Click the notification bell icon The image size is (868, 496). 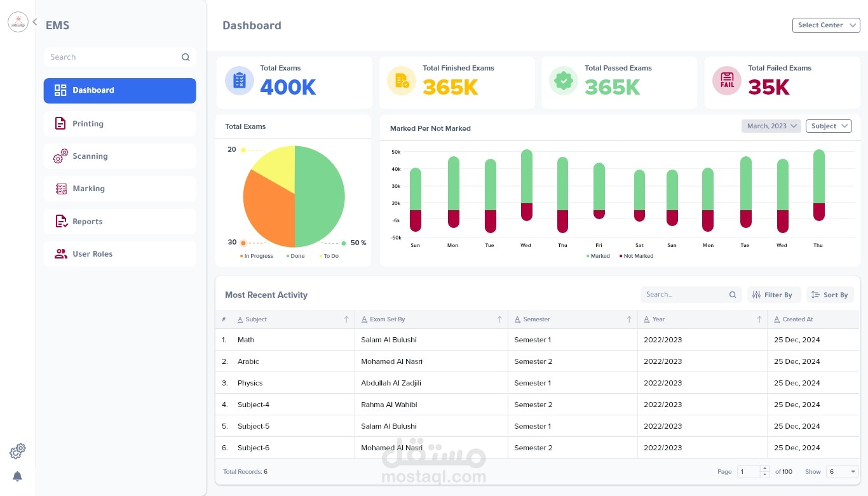(x=17, y=476)
